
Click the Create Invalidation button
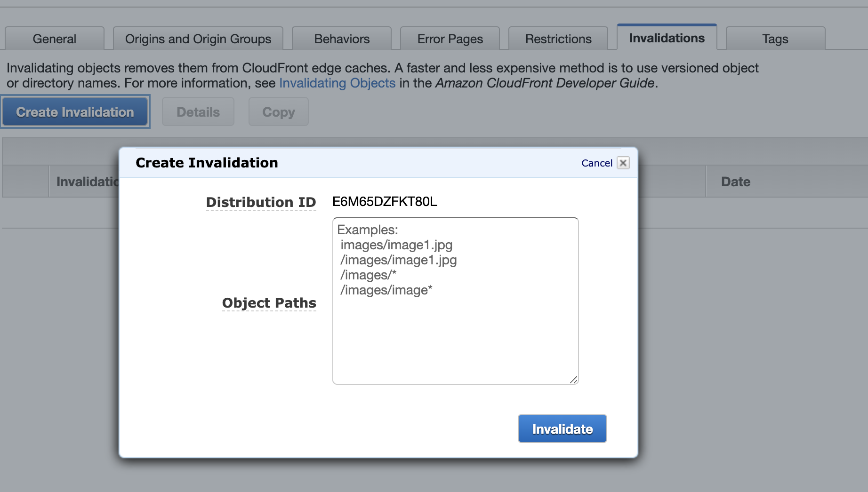pyautogui.click(x=75, y=112)
